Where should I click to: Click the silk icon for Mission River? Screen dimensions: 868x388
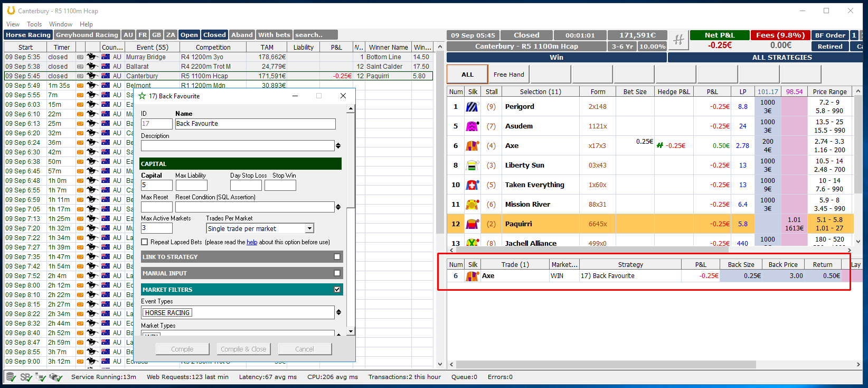tap(472, 205)
